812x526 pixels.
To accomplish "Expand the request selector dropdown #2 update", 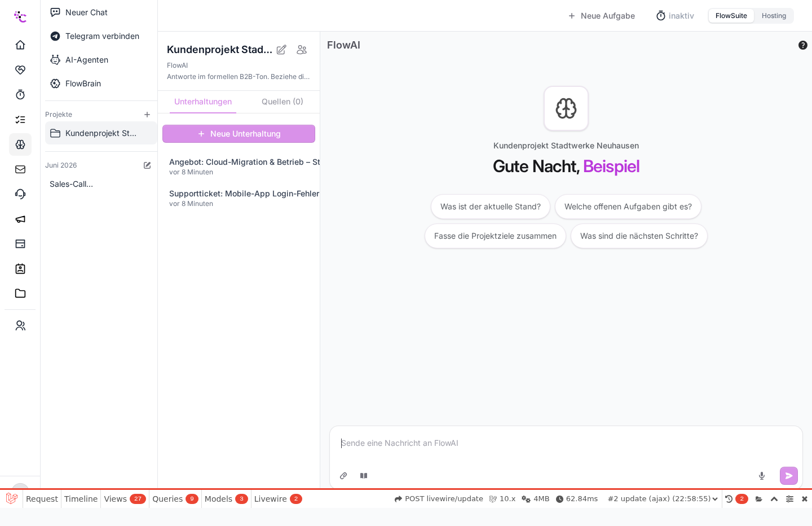I will tap(663, 499).
